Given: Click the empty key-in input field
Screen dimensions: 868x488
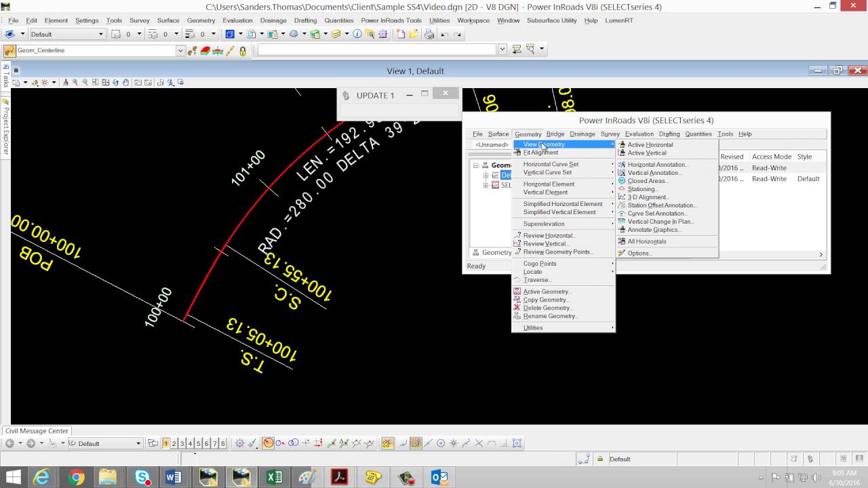Looking at the screenshot, I should 377,49.
